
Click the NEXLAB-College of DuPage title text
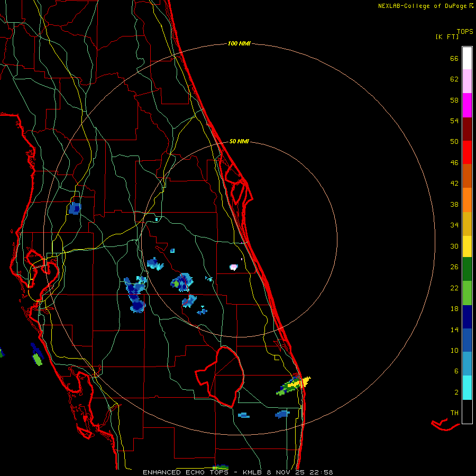point(422,6)
